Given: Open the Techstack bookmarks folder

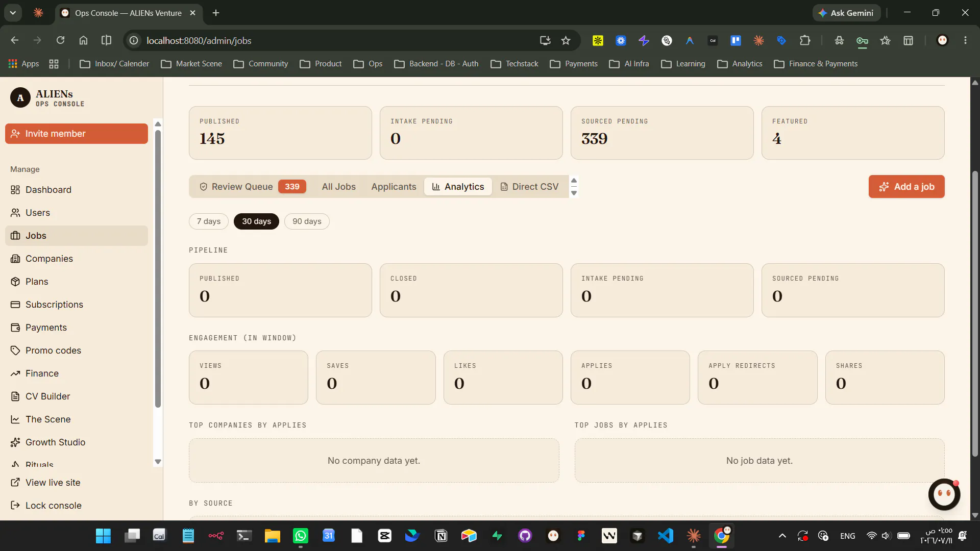Looking at the screenshot, I should 514,64.
